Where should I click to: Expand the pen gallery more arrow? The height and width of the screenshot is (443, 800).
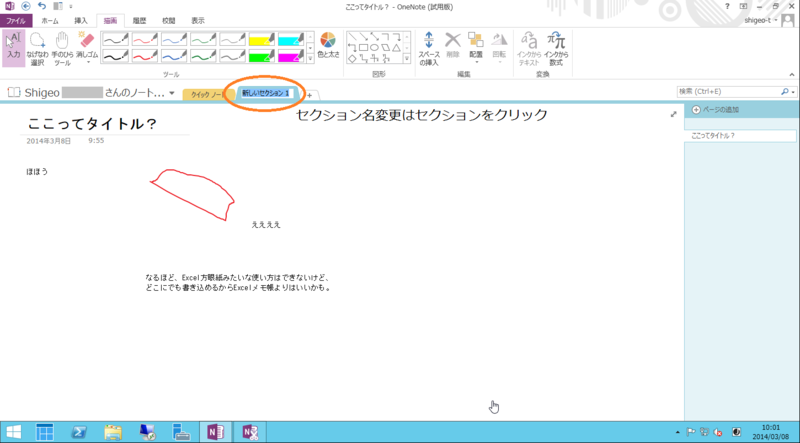point(310,59)
